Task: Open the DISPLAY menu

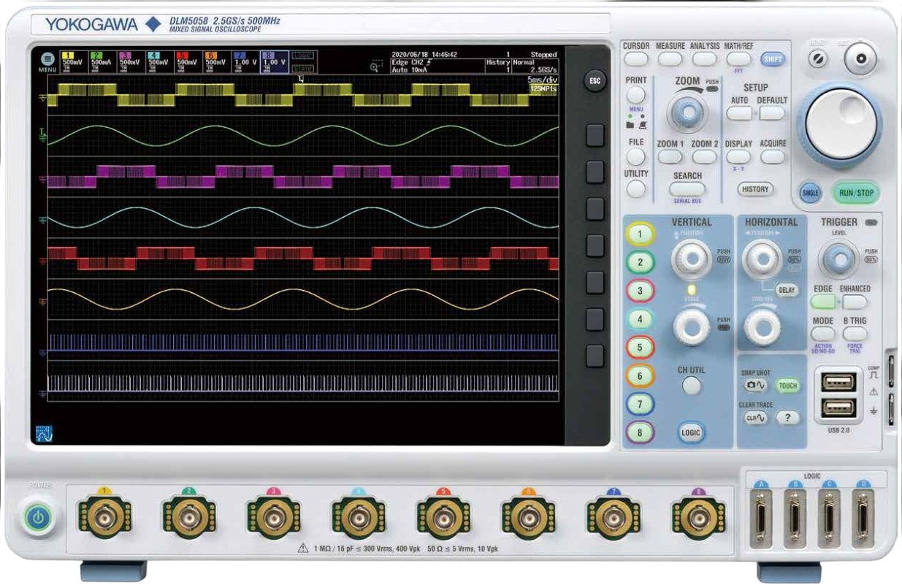Action: (x=738, y=156)
